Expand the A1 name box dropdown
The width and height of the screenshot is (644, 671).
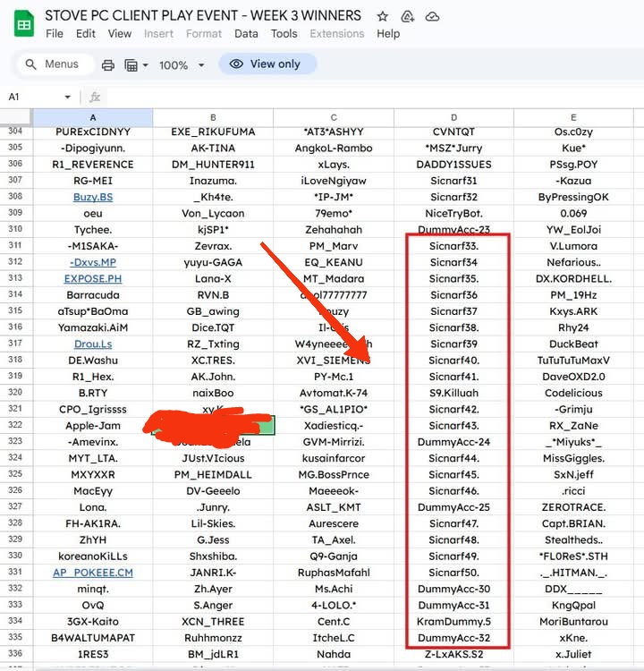click(67, 98)
